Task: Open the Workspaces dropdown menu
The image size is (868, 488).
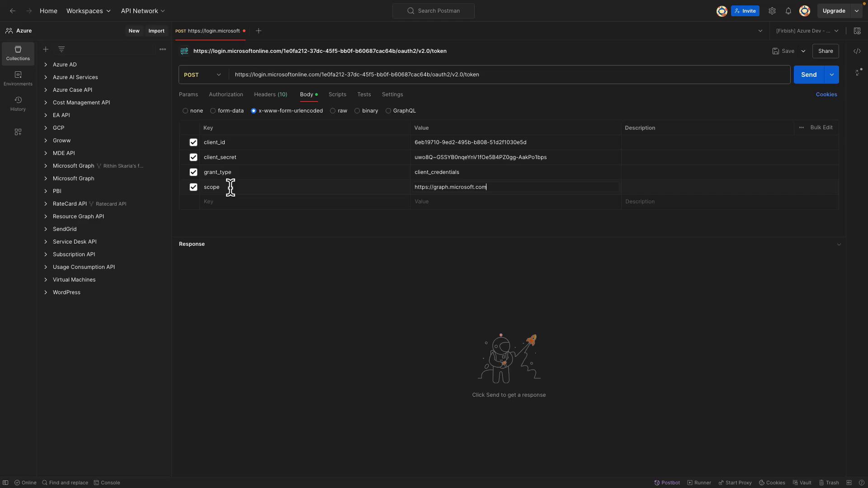Action: point(88,11)
